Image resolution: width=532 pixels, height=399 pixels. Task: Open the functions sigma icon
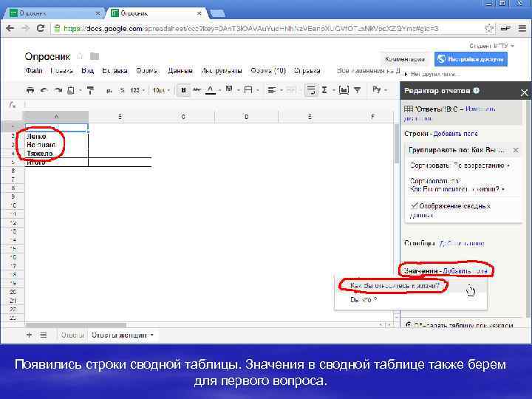[x=324, y=90]
